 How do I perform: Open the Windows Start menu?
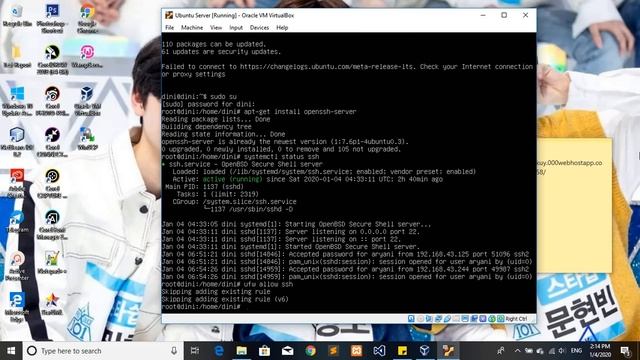(11, 351)
